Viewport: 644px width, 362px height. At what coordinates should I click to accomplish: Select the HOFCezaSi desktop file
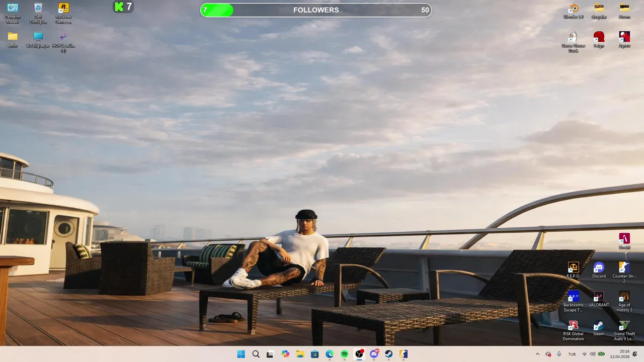pos(63,42)
